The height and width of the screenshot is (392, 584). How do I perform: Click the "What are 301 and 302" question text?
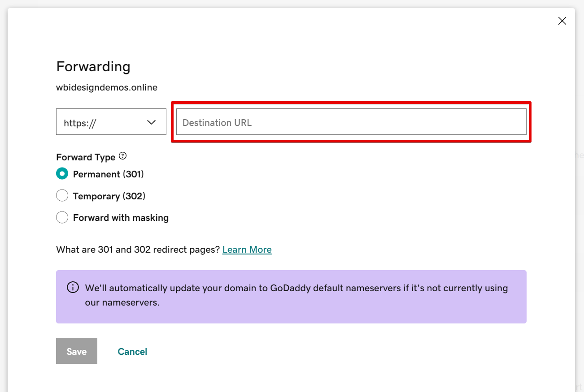point(138,250)
